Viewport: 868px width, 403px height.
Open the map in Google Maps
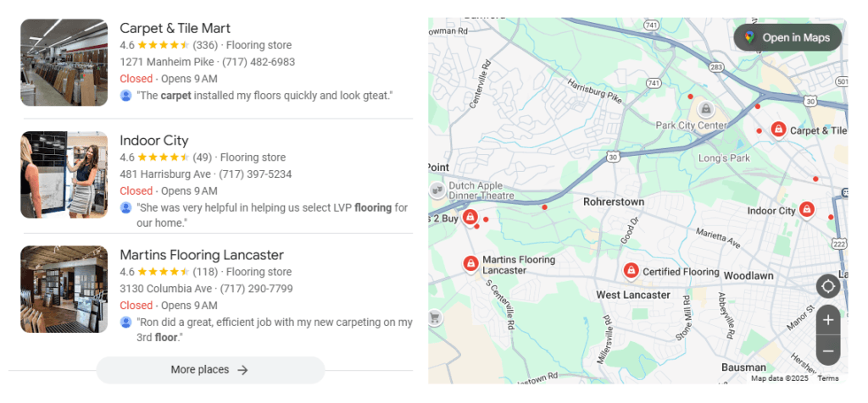[787, 37]
